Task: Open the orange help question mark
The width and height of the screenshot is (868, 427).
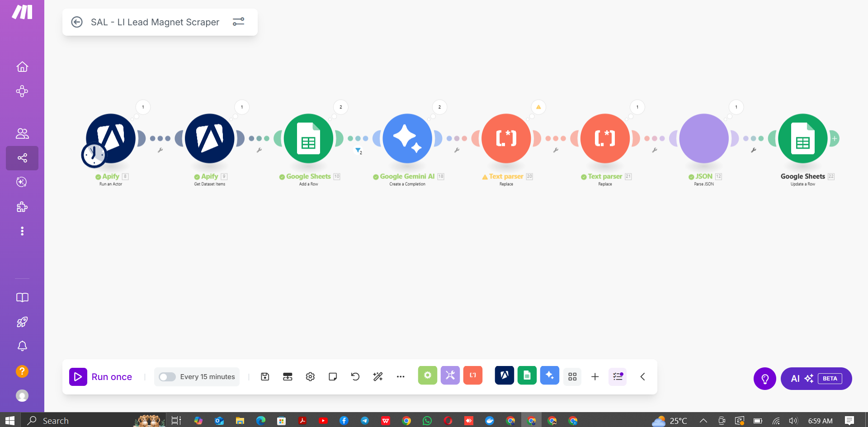Action: coord(22,371)
